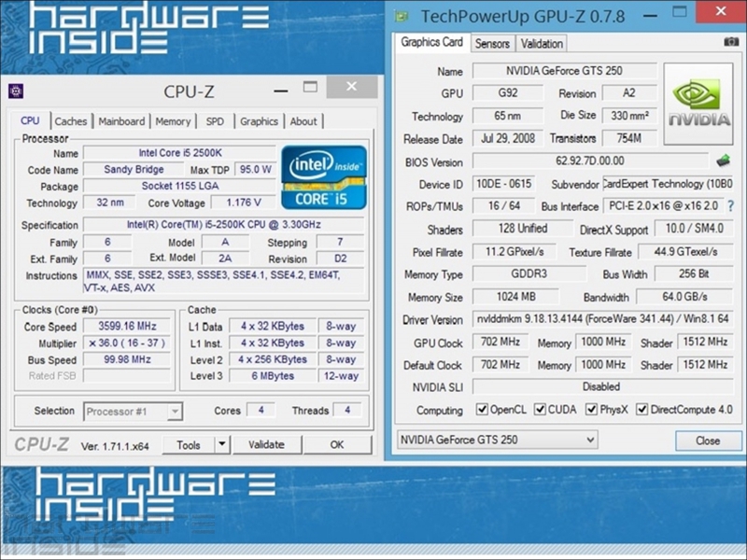Switch to the SPD tab
747x560 pixels.
[215, 121]
